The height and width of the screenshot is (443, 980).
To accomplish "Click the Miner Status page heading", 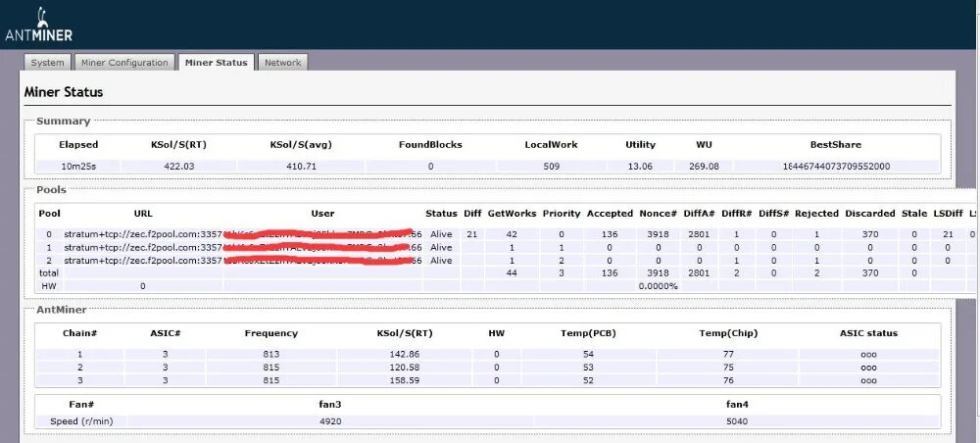I will click(x=64, y=92).
